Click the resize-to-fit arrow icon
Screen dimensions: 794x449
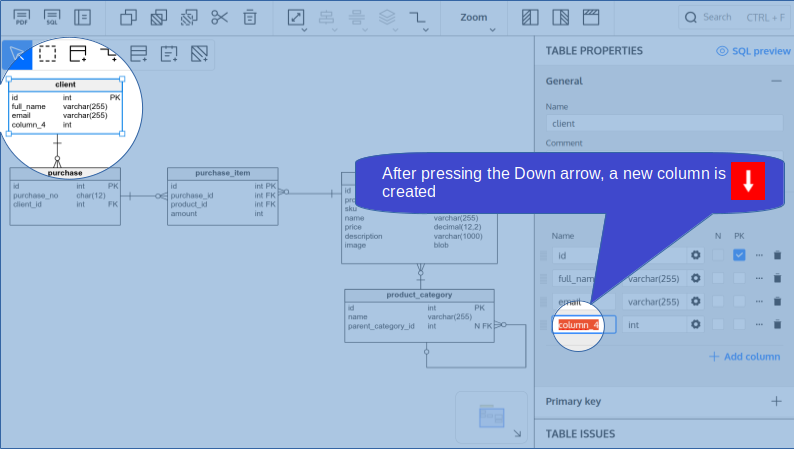coord(296,17)
